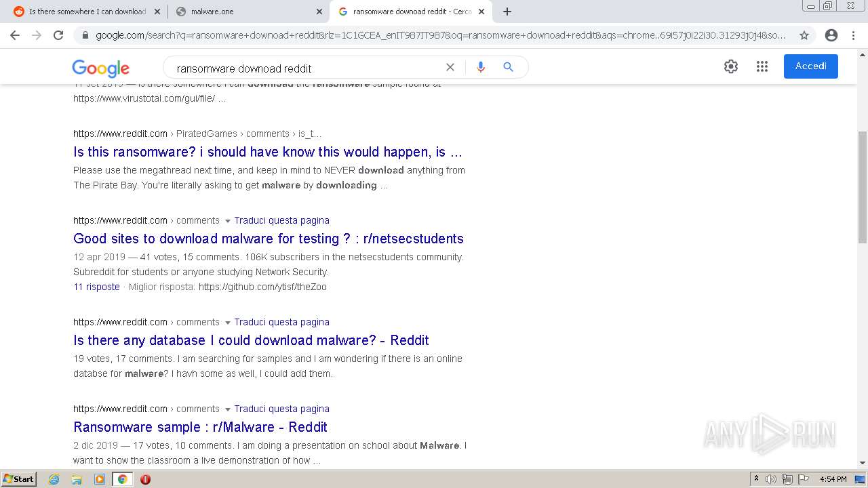The height and width of the screenshot is (488, 868).
Task: Open the taskbar clock showing 4:54 PM
Action: pos(833,479)
